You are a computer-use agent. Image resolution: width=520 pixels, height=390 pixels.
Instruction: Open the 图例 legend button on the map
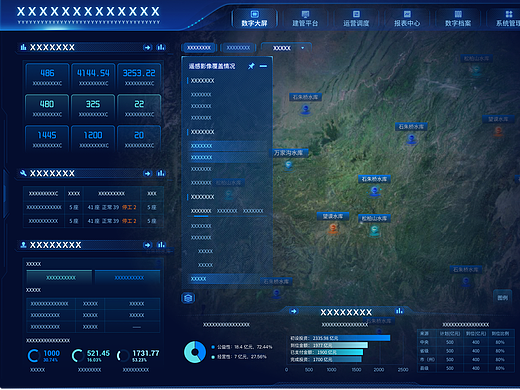pos(502,297)
